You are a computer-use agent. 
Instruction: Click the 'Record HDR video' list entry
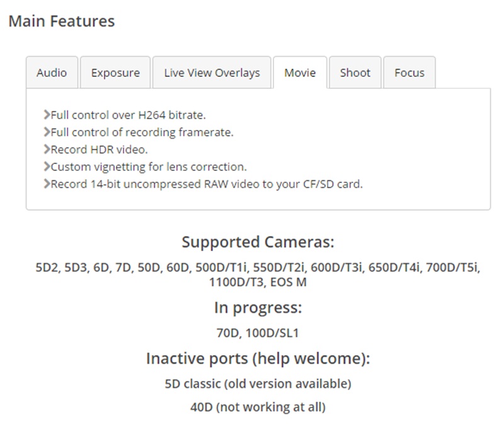pyautogui.click(x=99, y=149)
